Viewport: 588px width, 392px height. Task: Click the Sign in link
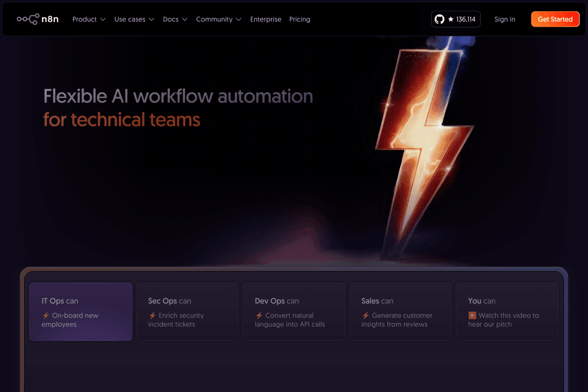pyautogui.click(x=505, y=19)
